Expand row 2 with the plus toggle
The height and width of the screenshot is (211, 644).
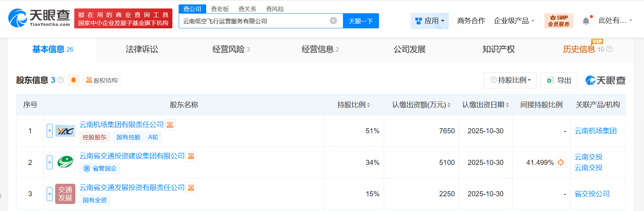(x=50, y=162)
